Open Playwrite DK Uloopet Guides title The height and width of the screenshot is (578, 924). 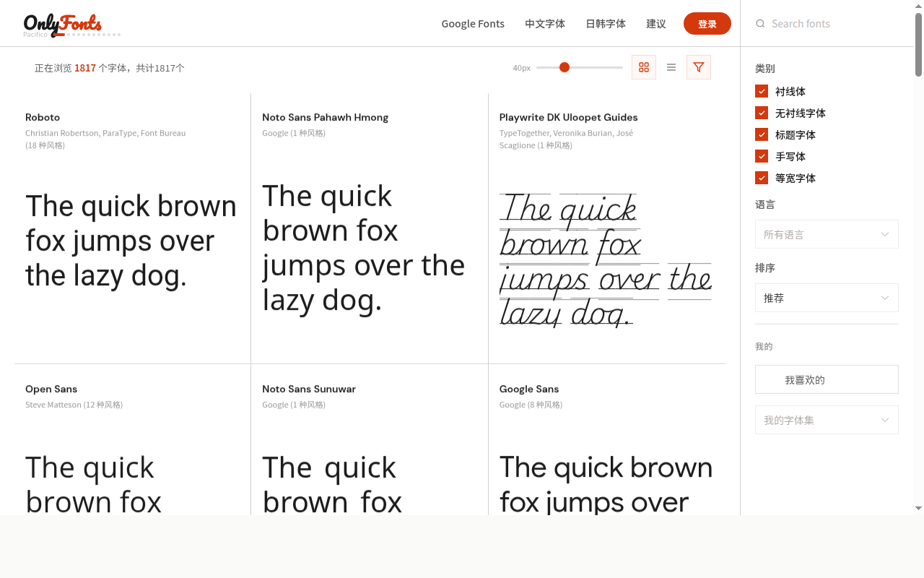pyautogui.click(x=569, y=117)
